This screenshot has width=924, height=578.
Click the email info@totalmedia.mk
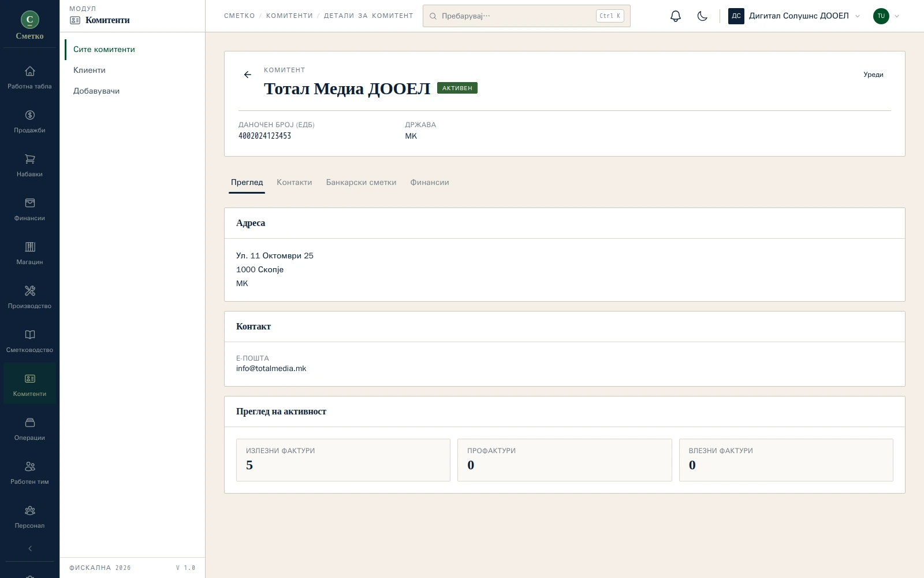271,369
